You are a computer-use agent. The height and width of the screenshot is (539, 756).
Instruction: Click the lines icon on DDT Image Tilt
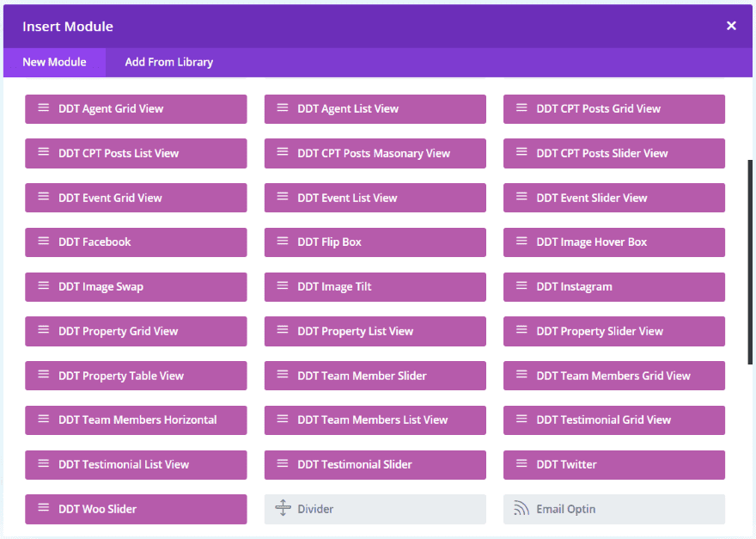click(283, 286)
